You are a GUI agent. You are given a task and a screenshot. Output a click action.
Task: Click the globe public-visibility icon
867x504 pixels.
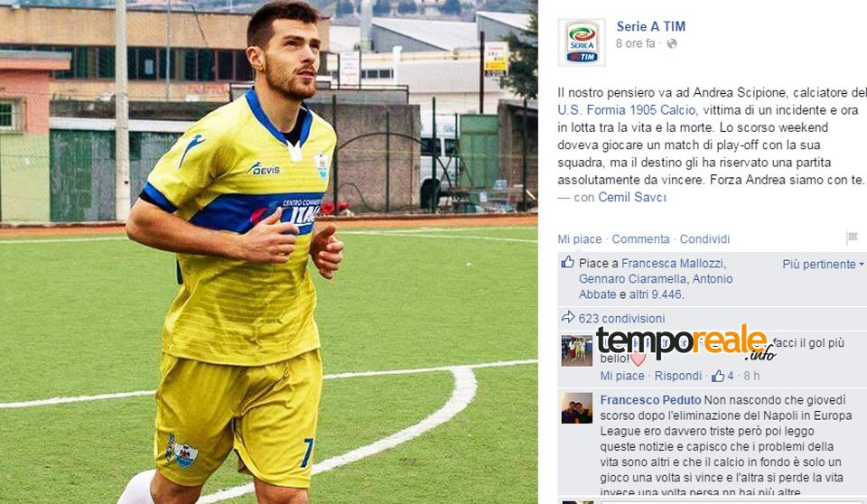click(x=672, y=43)
